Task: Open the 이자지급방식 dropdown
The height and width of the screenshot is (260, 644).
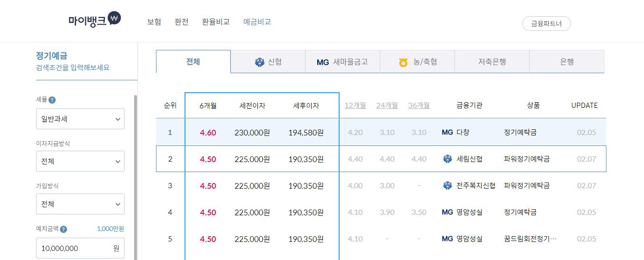Action: pos(80,161)
